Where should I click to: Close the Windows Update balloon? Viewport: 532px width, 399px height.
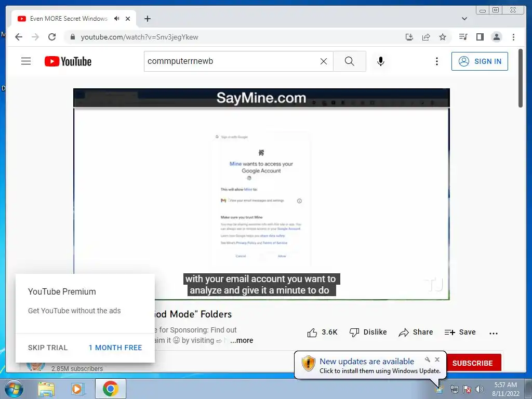point(437,360)
